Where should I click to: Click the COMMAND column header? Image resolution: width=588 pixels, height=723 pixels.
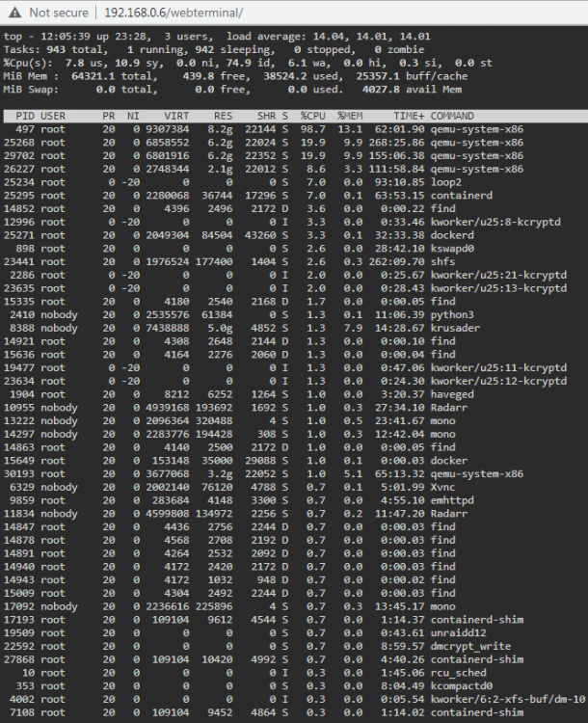click(x=452, y=116)
